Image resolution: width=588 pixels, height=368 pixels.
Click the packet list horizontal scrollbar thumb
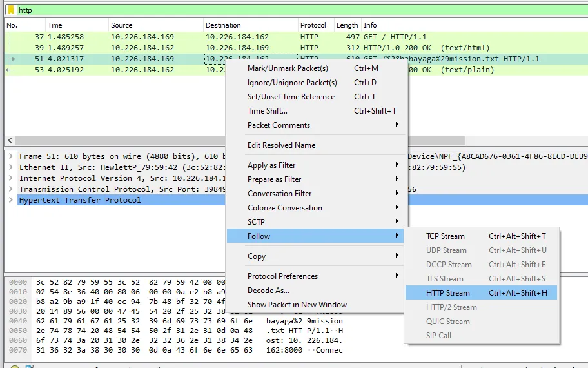point(240,141)
